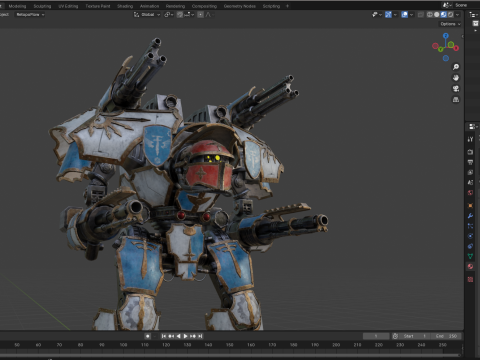Open the Object Data properties tab

[x=470, y=256]
